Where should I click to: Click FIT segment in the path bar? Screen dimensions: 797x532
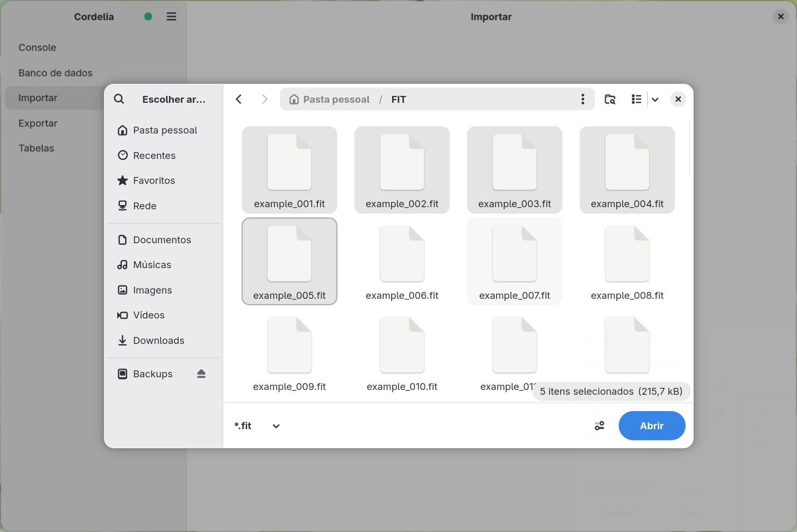(x=399, y=99)
